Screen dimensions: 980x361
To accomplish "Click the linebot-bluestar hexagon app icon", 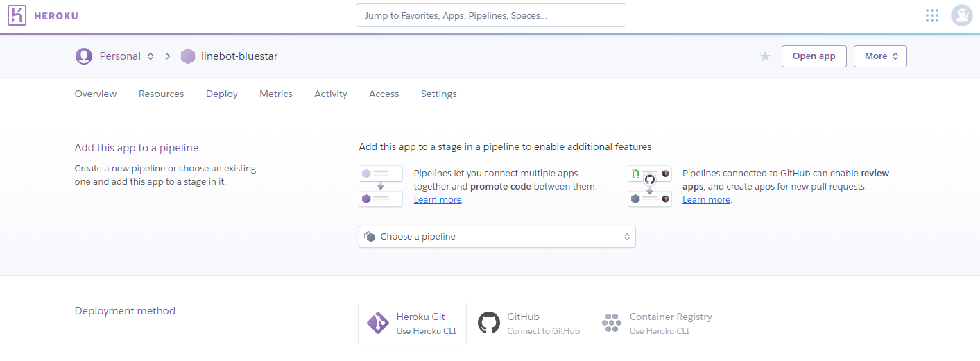I will click(188, 56).
